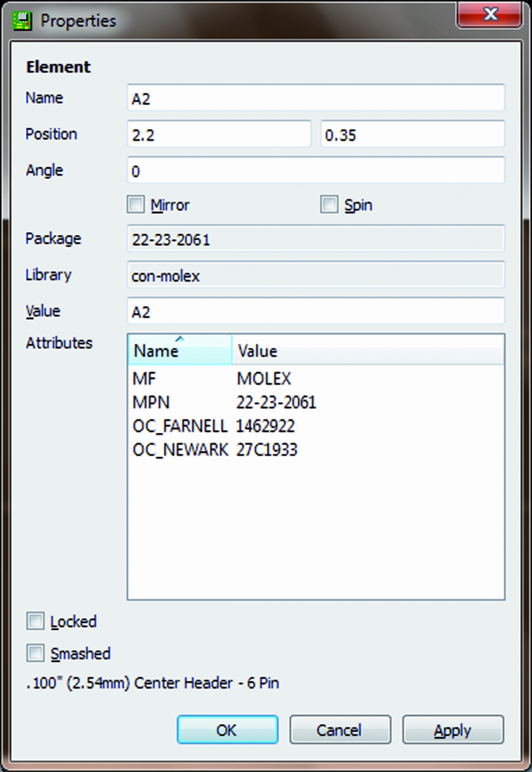Image resolution: width=532 pixels, height=772 pixels.
Task: Check the Locked option
Action: [x=36, y=621]
